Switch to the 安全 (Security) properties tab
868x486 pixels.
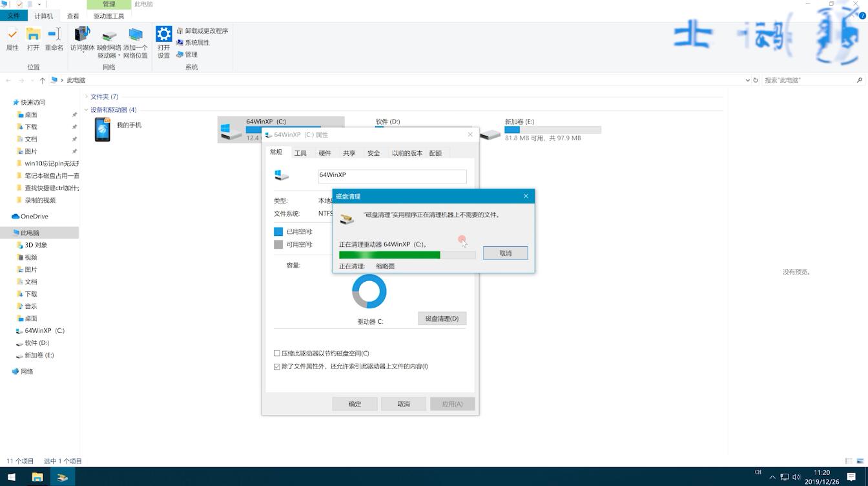(x=374, y=153)
